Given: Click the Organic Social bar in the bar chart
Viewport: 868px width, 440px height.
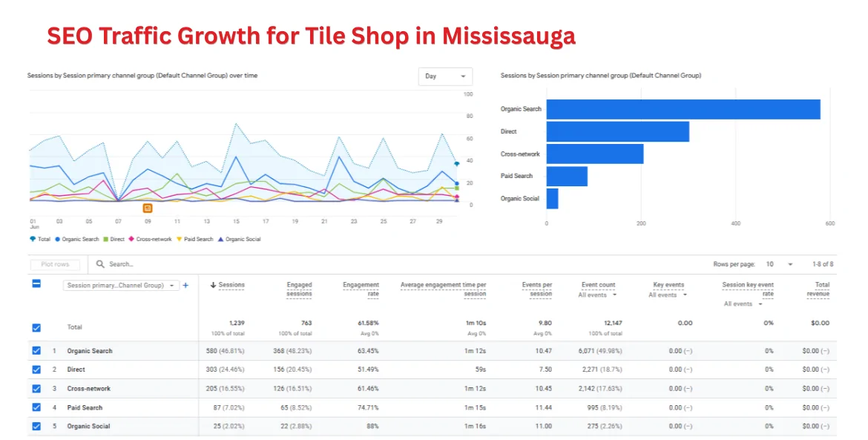Looking at the screenshot, I should pyautogui.click(x=552, y=199).
